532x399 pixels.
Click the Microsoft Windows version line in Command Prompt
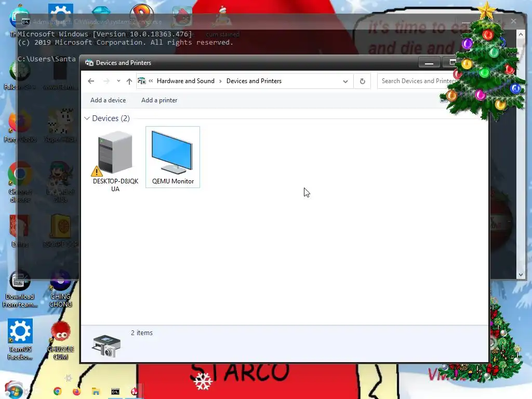click(x=105, y=34)
